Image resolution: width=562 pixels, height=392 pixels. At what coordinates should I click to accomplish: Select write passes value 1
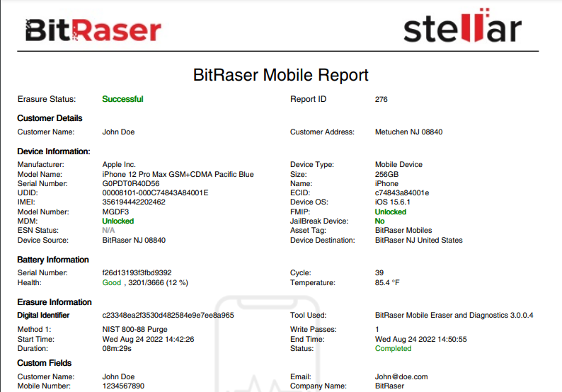(x=377, y=329)
